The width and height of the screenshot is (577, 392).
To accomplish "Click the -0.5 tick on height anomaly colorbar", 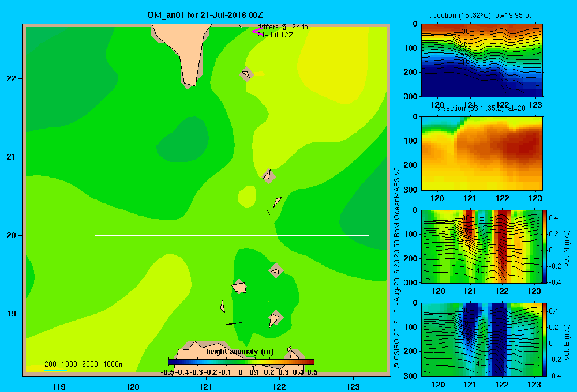I will (x=167, y=372).
